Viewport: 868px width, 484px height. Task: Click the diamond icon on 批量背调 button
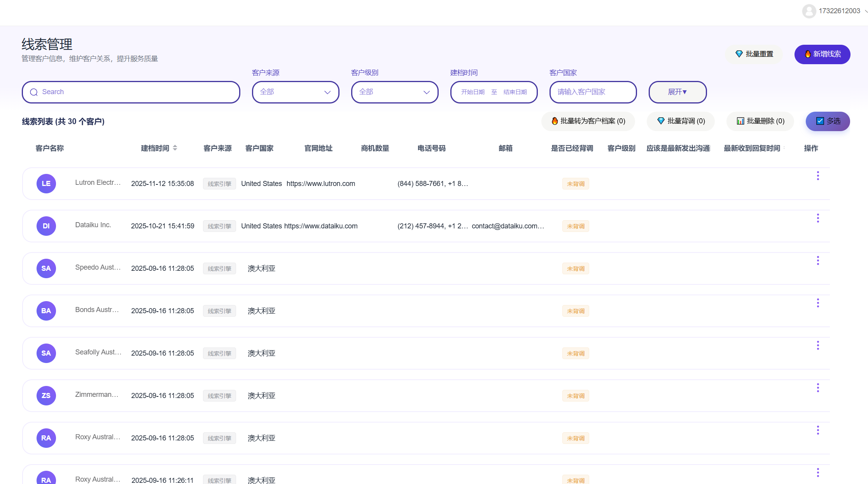[x=661, y=121]
